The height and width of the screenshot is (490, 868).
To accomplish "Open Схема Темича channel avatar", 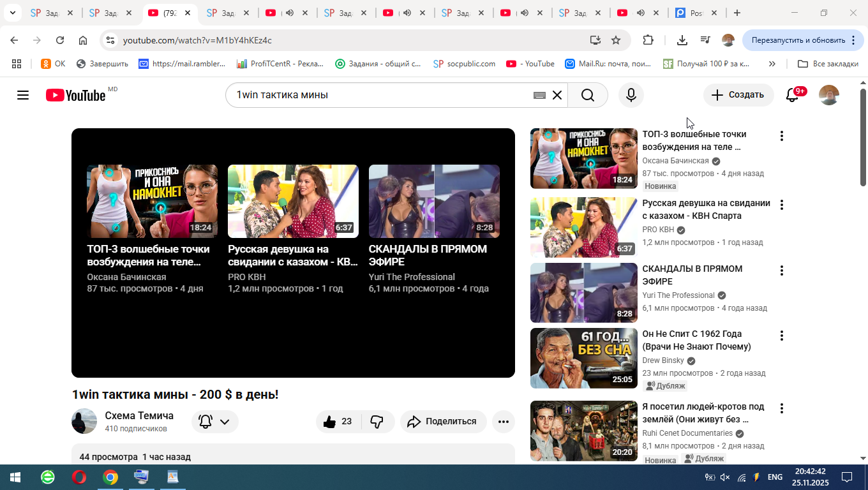I will pyautogui.click(x=84, y=421).
